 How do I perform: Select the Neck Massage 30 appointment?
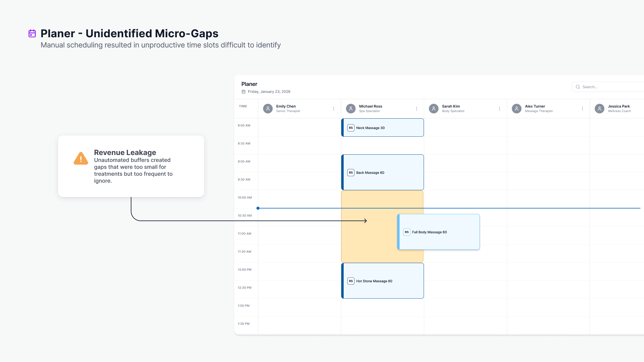coord(382,128)
